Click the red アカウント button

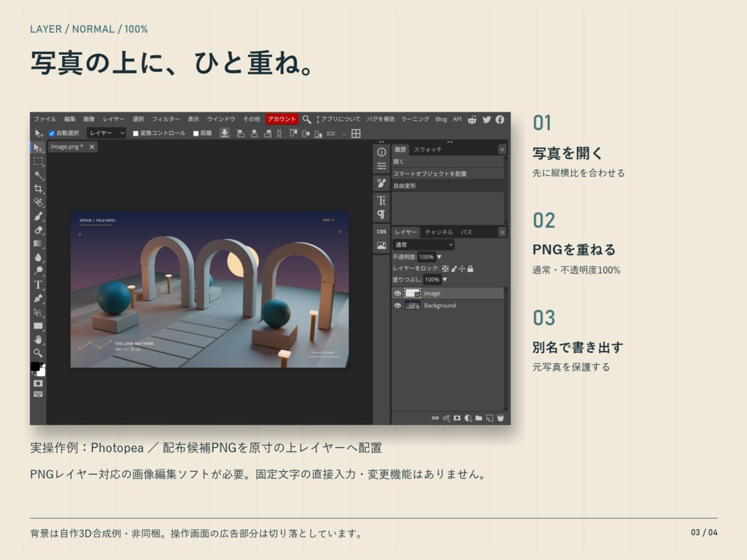282,119
